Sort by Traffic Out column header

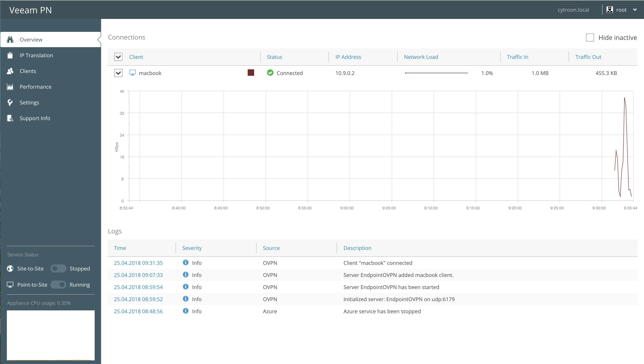click(588, 57)
